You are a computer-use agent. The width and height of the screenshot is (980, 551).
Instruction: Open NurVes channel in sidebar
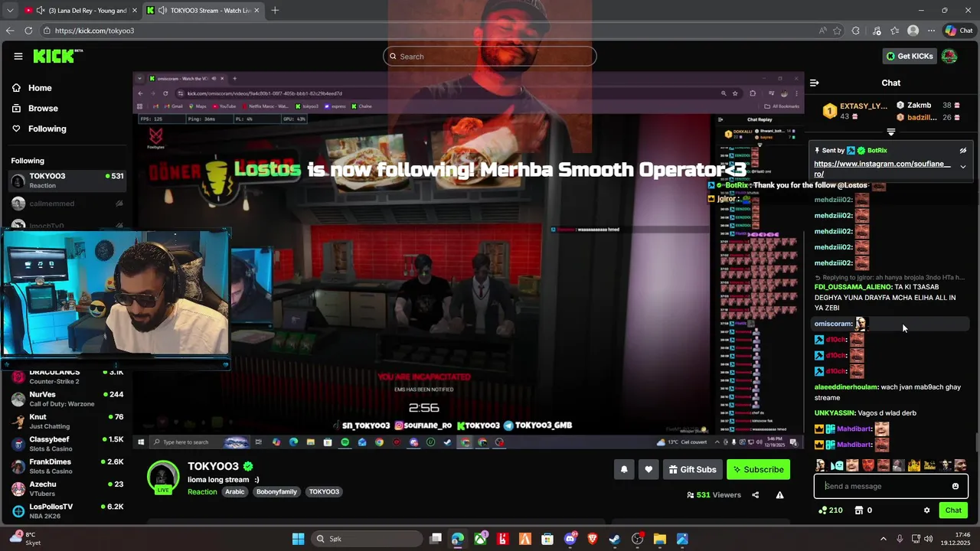[67, 399]
